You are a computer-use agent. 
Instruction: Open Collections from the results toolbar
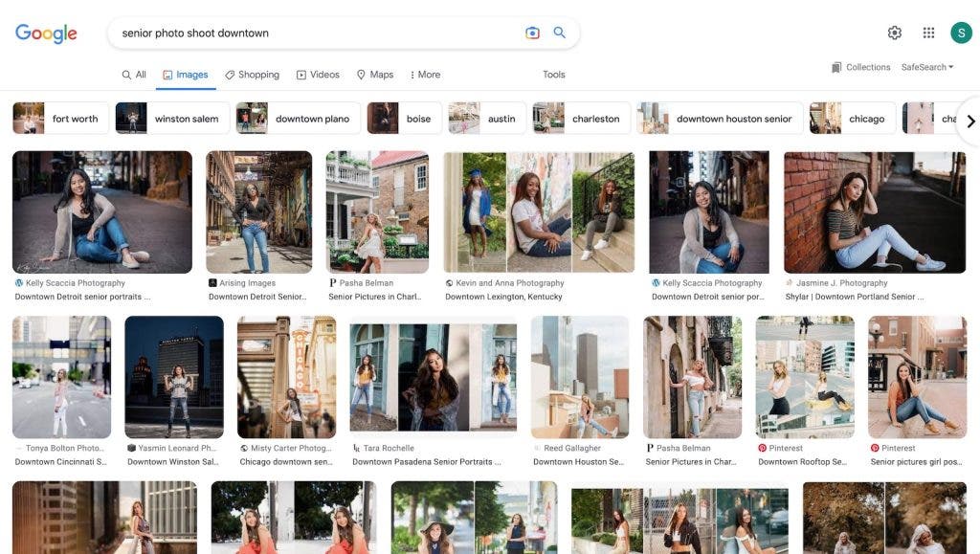pyautogui.click(x=862, y=66)
